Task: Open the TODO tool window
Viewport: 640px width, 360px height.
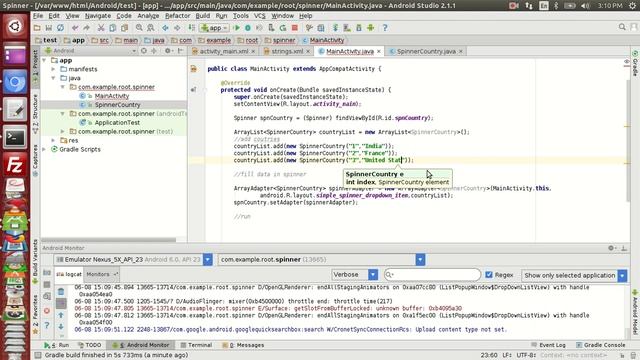Action: tap(89, 345)
